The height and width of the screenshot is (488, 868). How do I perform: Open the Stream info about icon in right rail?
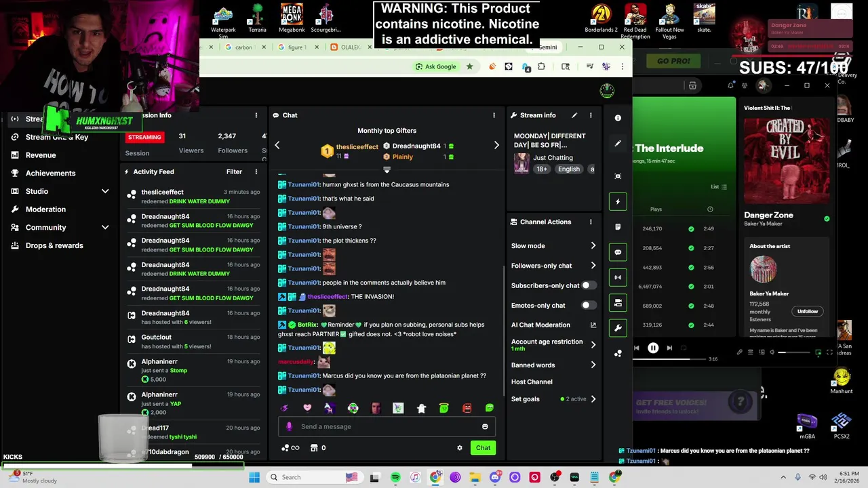[618, 118]
